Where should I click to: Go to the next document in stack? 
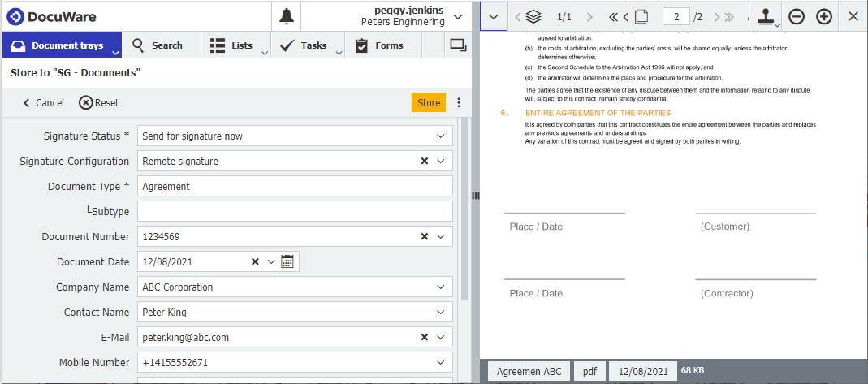[589, 16]
